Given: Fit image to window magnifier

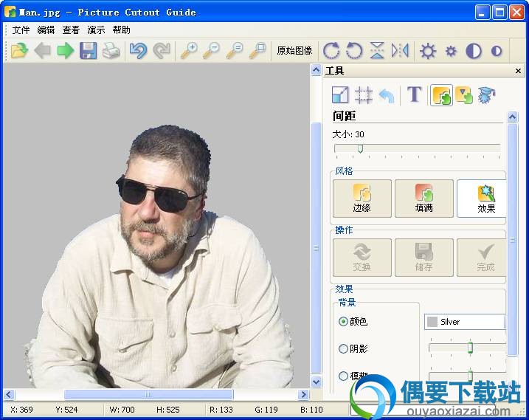Looking at the screenshot, I should pyautogui.click(x=257, y=51).
